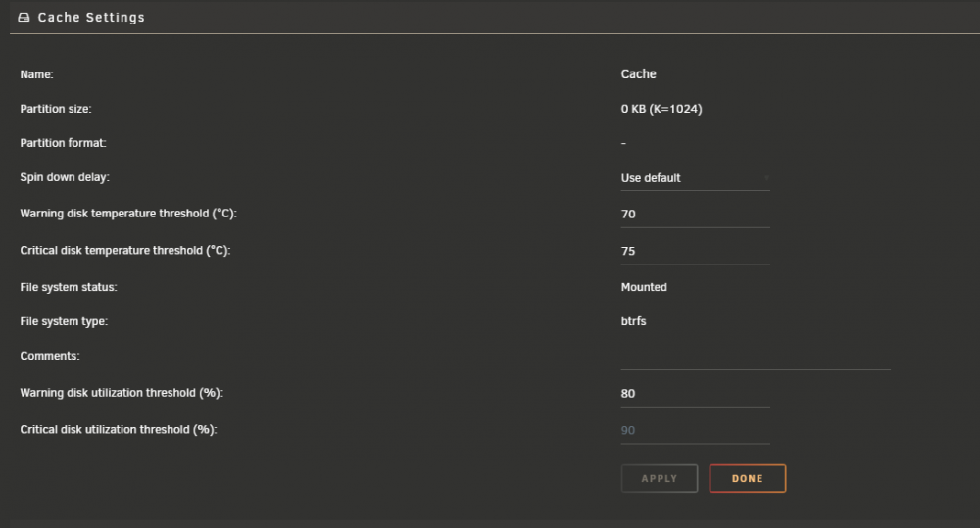Edit the Critical disk temperature threshold field
Image resolution: width=980 pixels, height=528 pixels.
(x=695, y=251)
